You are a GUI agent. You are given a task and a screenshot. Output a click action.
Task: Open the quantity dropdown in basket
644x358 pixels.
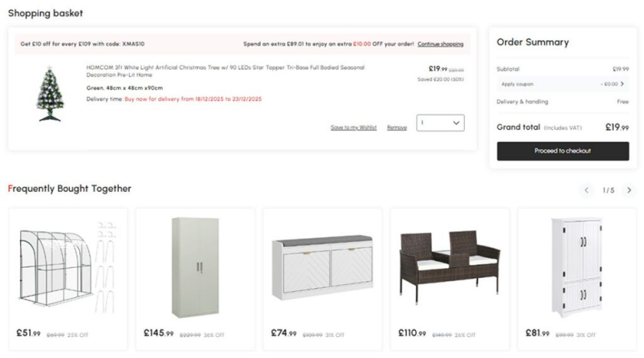coord(441,123)
